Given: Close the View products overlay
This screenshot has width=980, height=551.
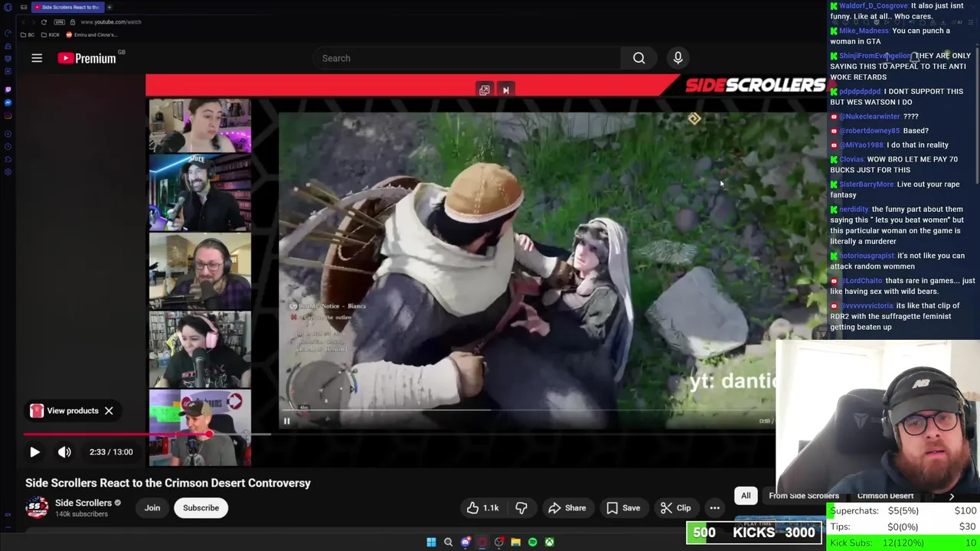Looking at the screenshot, I should (x=109, y=411).
